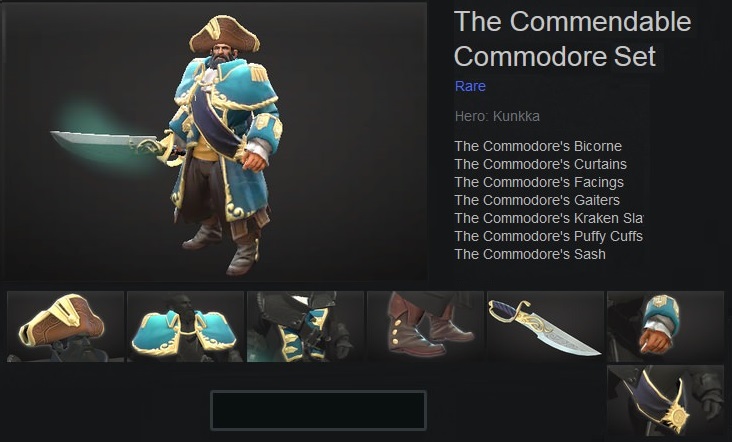Open The Commodore's Gaiters list entry
Image resolution: width=732 pixels, height=442 pixels.
pyautogui.click(x=537, y=200)
